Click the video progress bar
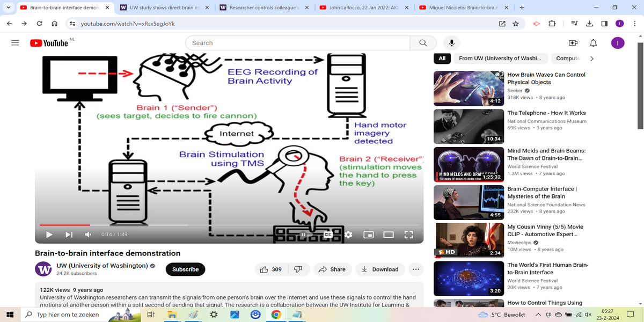The image size is (644, 322). (229, 225)
